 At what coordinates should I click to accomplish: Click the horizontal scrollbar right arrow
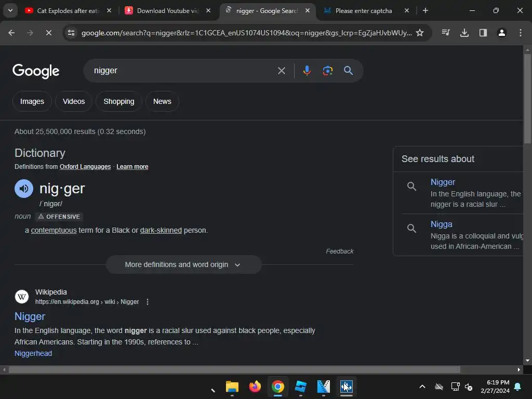click(x=519, y=369)
